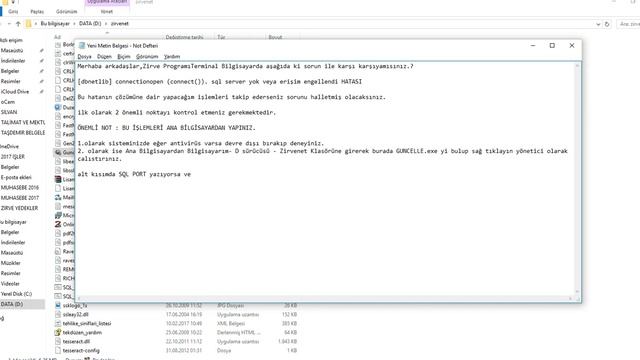Open oCam folder in the sidebar
This screenshot has width=640, height=360.
point(8,102)
